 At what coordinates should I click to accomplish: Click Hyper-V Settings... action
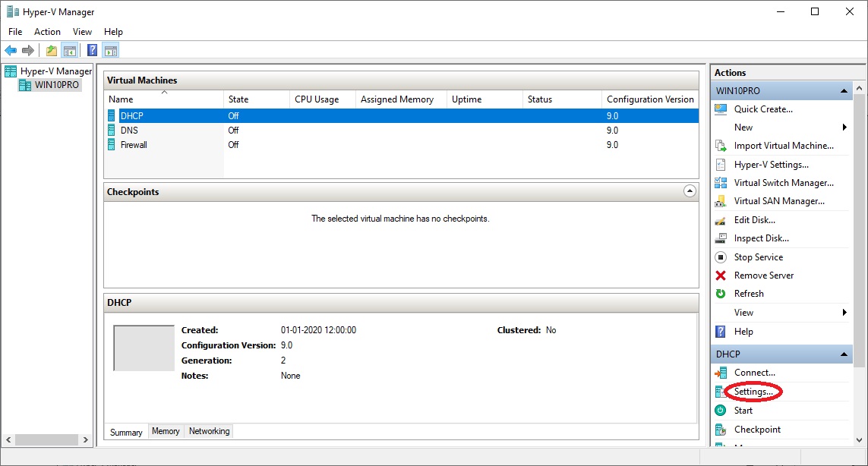[771, 165]
